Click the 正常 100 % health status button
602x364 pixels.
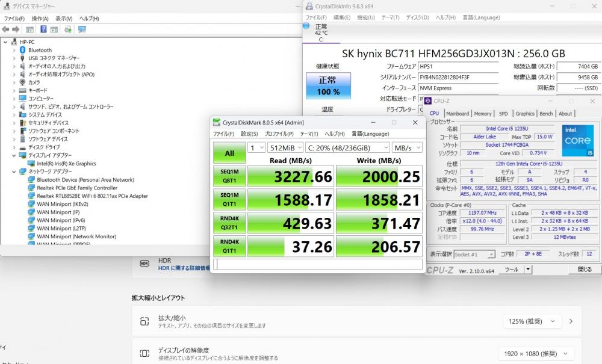click(328, 86)
